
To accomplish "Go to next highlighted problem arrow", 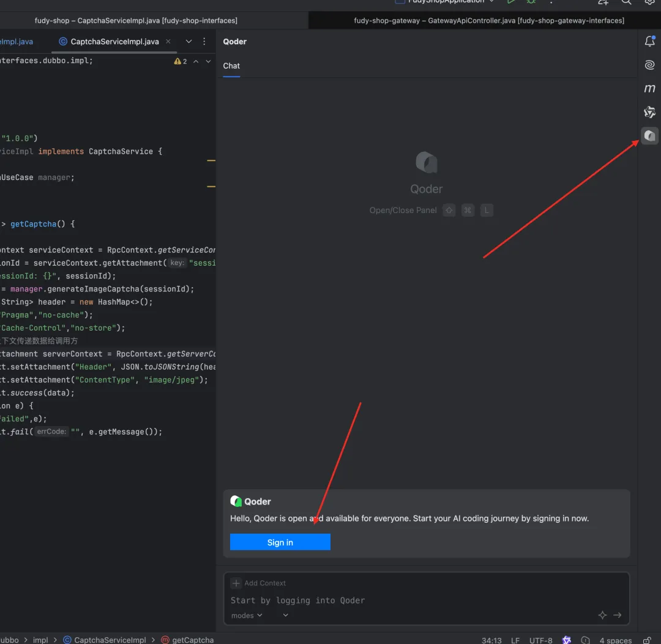I will pyautogui.click(x=208, y=61).
